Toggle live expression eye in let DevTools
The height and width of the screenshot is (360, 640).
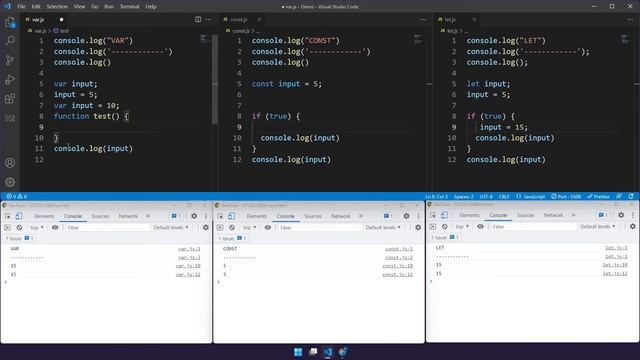tap(480, 227)
